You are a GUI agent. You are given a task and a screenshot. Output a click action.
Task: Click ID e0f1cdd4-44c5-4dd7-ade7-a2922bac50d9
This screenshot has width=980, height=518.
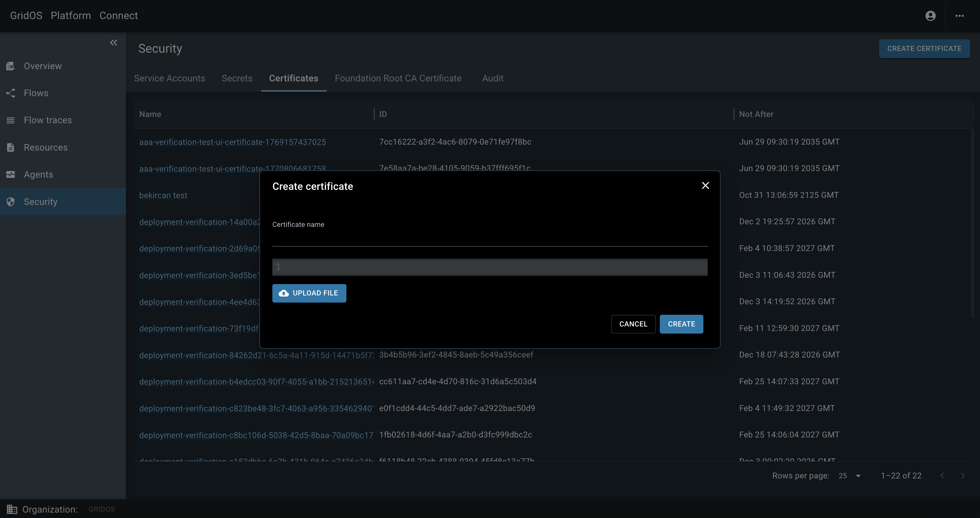pos(457,408)
